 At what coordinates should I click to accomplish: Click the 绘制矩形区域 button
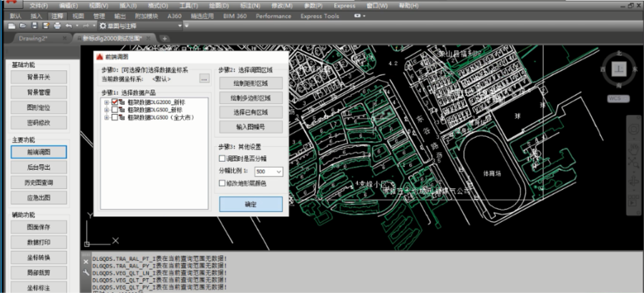pyautogui.click(x=250, y=83)
